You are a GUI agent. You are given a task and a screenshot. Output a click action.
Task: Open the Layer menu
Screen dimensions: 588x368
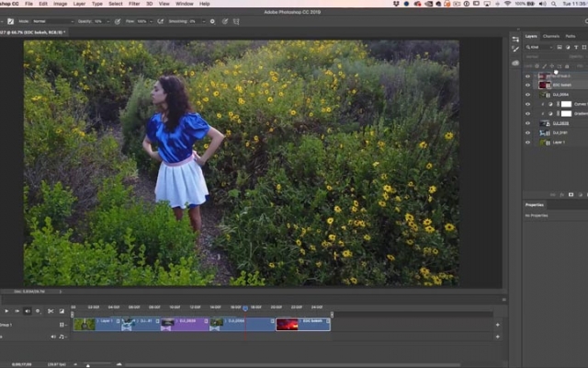tap(79, 4)
